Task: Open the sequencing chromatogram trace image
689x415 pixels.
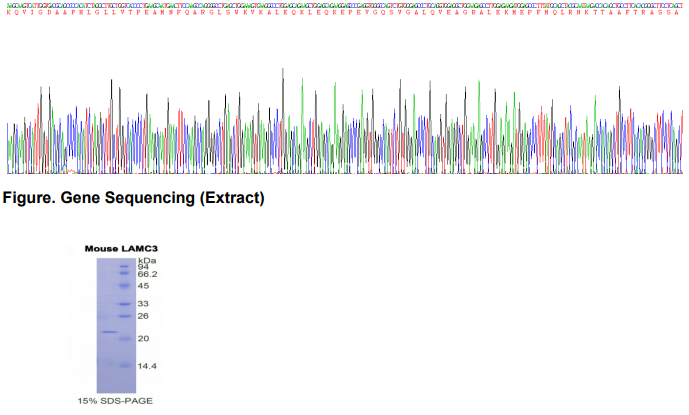Action: [345, 121]
